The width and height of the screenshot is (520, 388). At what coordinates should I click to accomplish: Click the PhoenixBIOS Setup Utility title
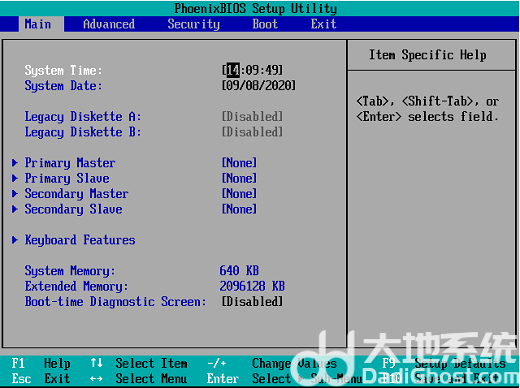(x=255, y=8)
